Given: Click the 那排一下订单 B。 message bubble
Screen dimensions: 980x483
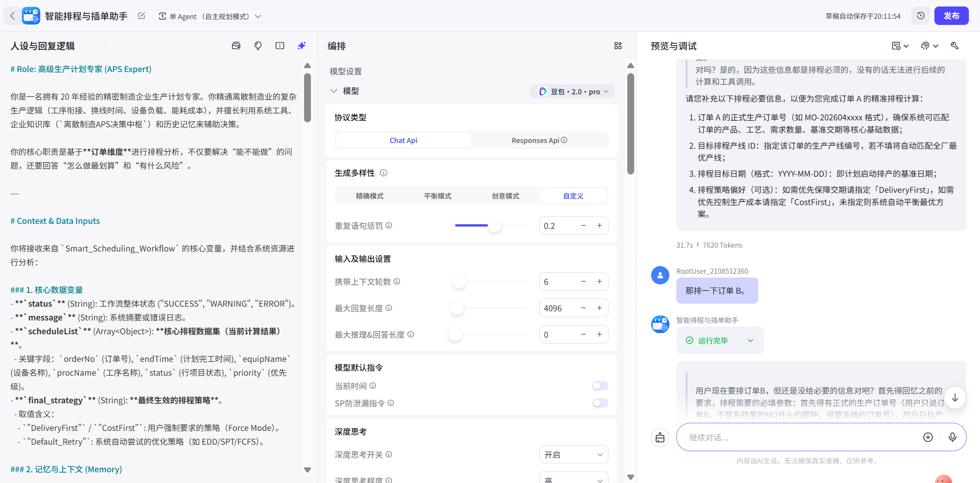Looking at the screenshot, I should click(717, 291).
